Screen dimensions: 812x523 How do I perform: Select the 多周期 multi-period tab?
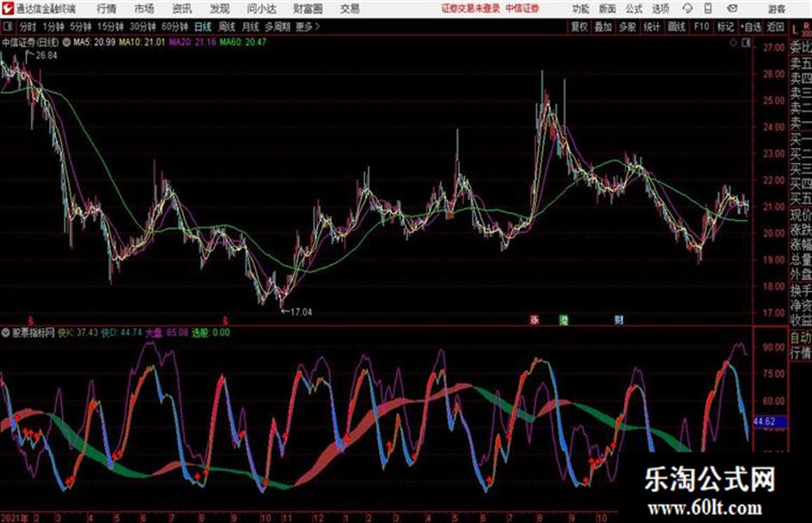click(278, 27)
